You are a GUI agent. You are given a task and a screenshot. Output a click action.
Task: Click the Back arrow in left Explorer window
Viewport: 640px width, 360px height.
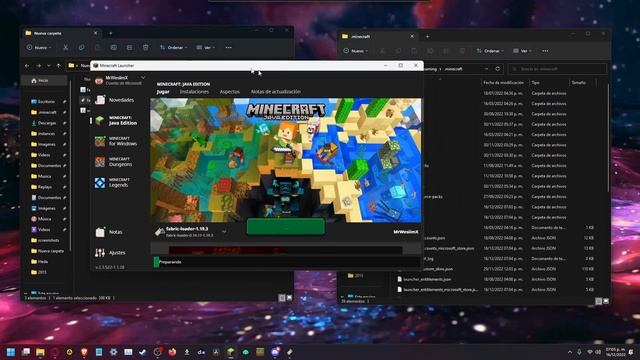point(27,66)
